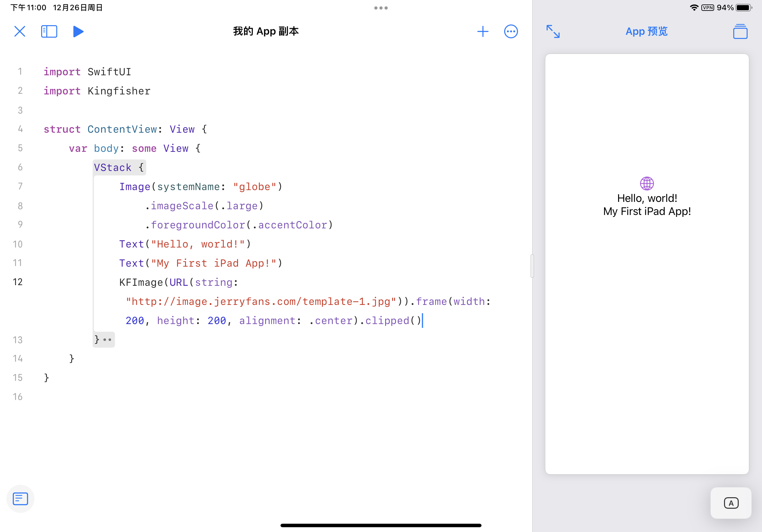This screenshot has height=532, width=762.
Task: Click the Hello, world! text in preview
Action: [x=647, y=198]
